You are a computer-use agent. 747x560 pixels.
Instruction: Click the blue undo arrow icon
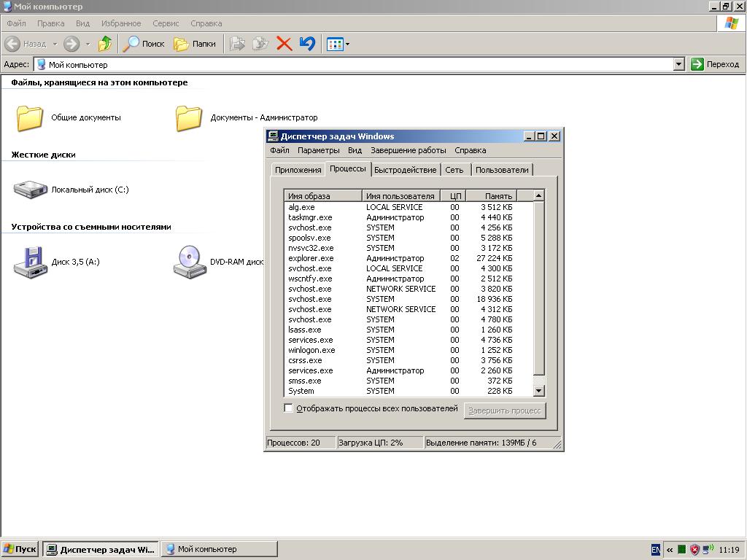pyautogui.click(x=307, y=44)
